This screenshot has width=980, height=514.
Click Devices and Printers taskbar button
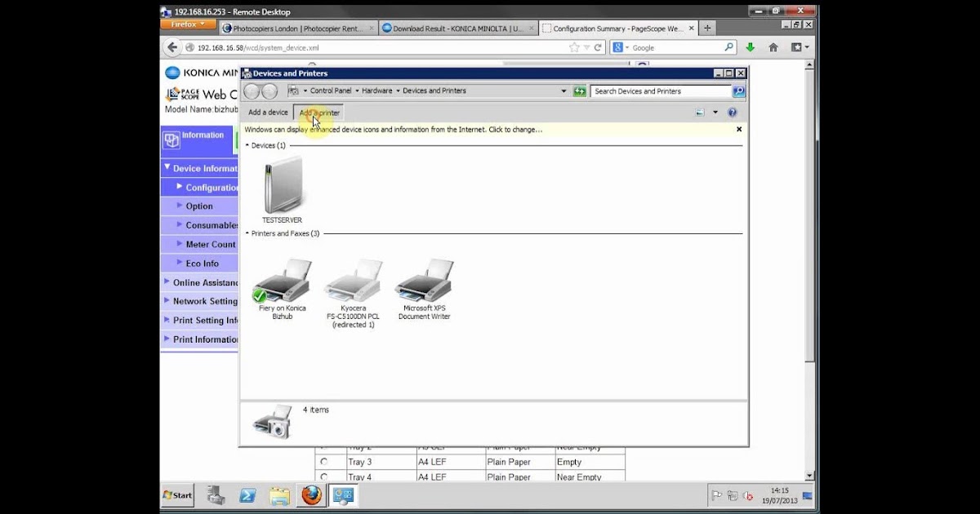343,495
